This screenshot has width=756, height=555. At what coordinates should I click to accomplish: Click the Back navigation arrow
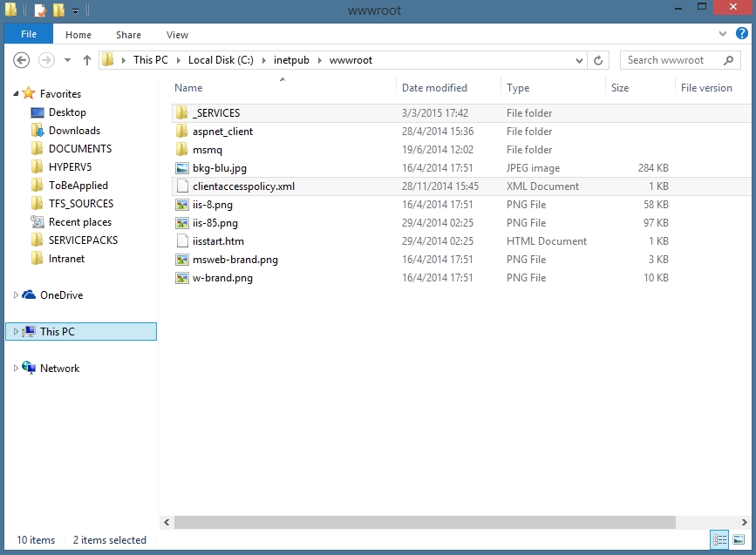pyautogui.click(x=23, y=60)
